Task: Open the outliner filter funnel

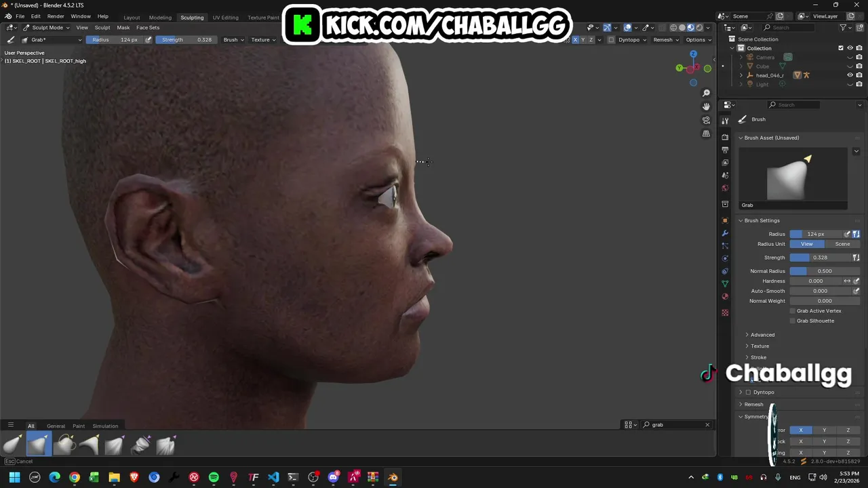Action: [x=844, y=28]
